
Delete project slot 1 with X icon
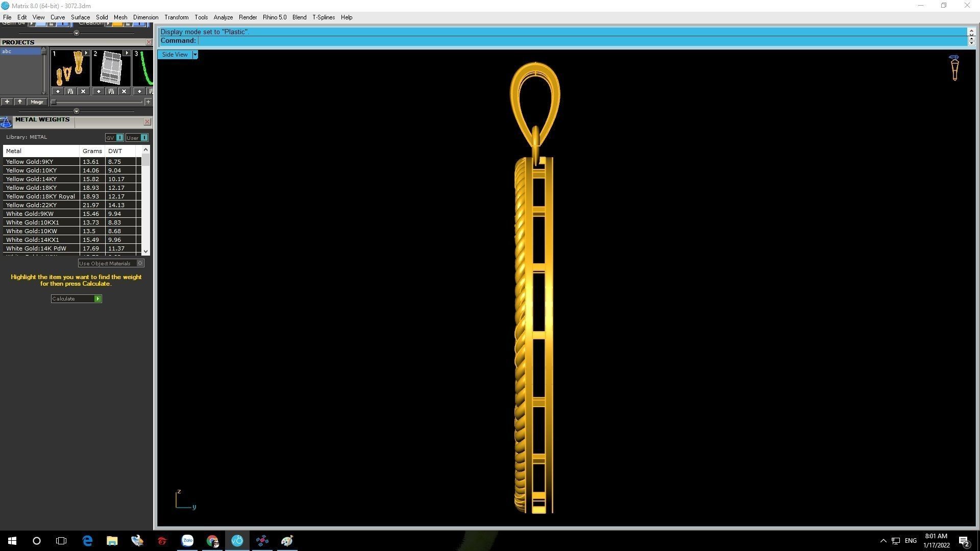click(83, 91)
